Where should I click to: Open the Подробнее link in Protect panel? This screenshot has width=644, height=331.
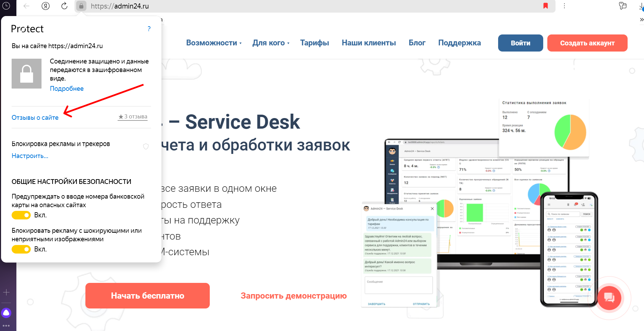coord(67,89)
